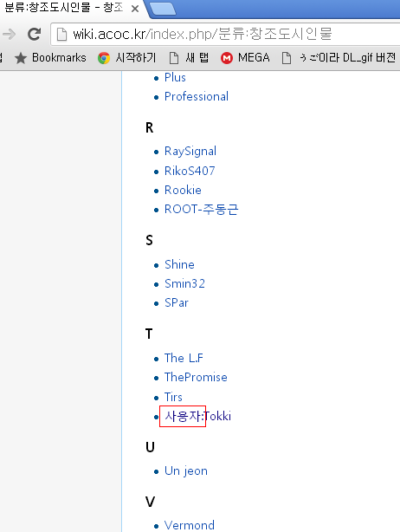Open the 사용자:Tokki link
This screenshot has height=532, width=400.
[197, 416]
